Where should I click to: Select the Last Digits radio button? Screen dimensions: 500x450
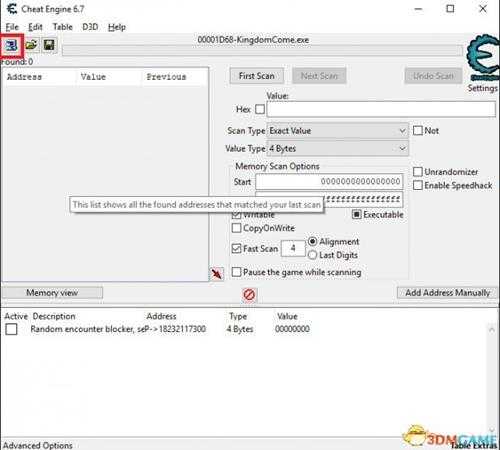pos(312,255)
